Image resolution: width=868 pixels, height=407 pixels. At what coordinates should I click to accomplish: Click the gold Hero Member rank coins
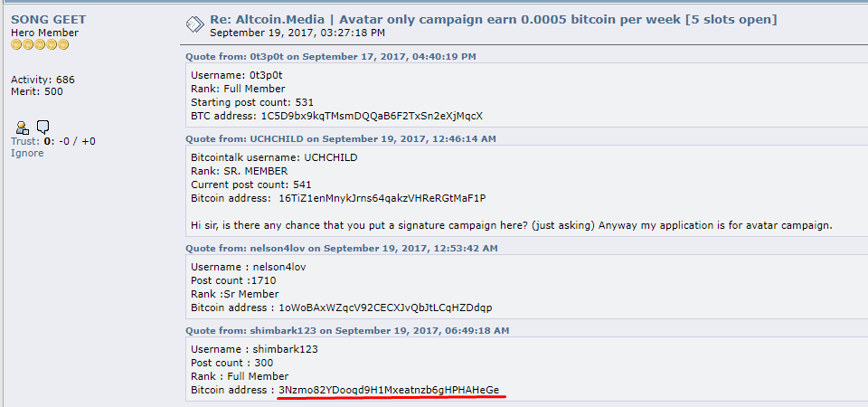tap(40, 45)
